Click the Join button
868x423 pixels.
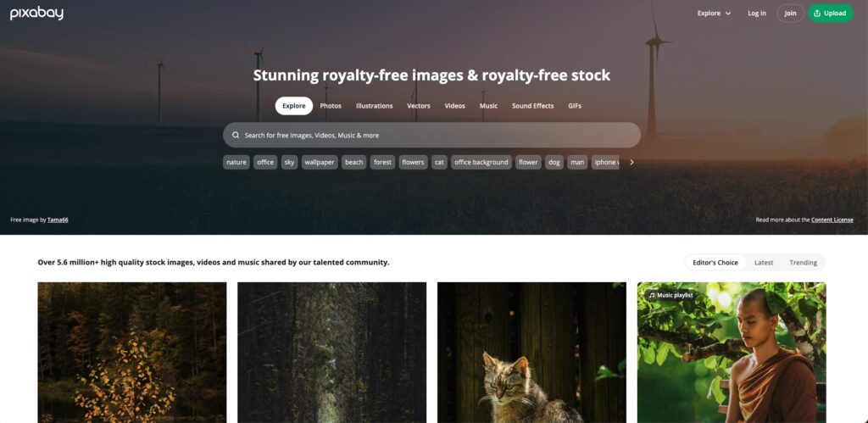[791, 14]
